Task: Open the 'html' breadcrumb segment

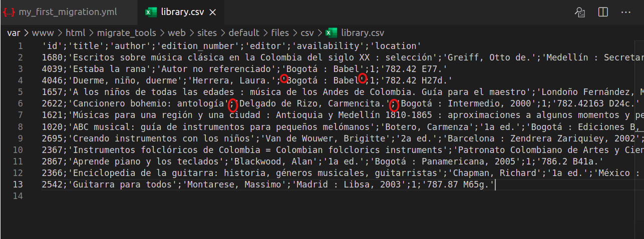Action: (x=76, y=33)
